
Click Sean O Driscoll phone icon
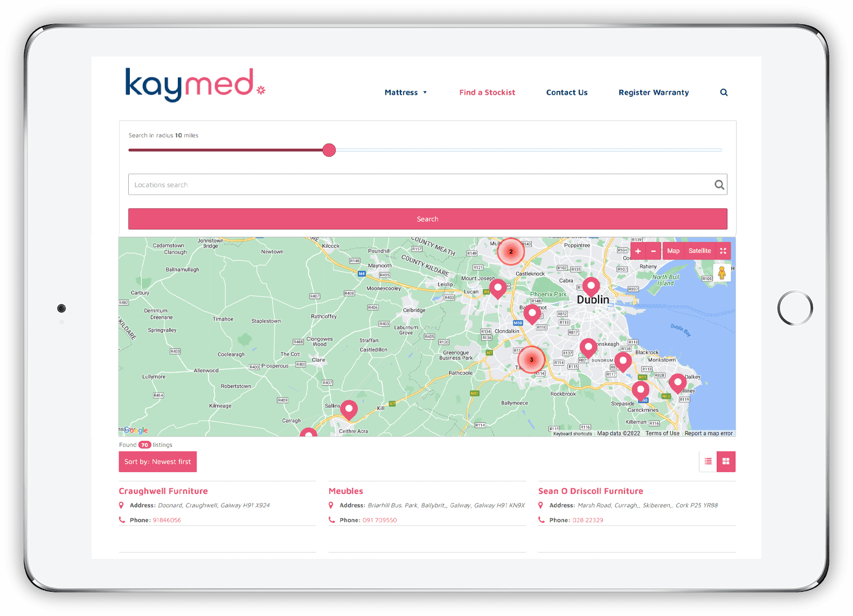coord(541,520)
